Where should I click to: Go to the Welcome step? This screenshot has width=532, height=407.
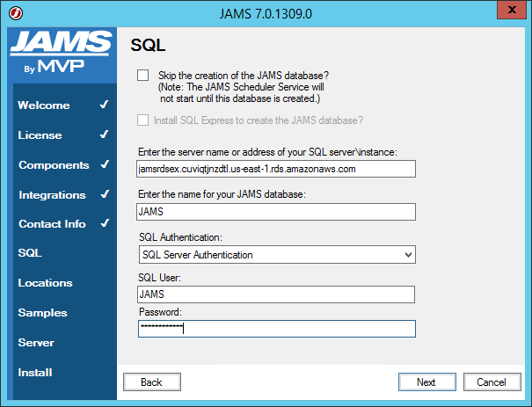[44, 105]
